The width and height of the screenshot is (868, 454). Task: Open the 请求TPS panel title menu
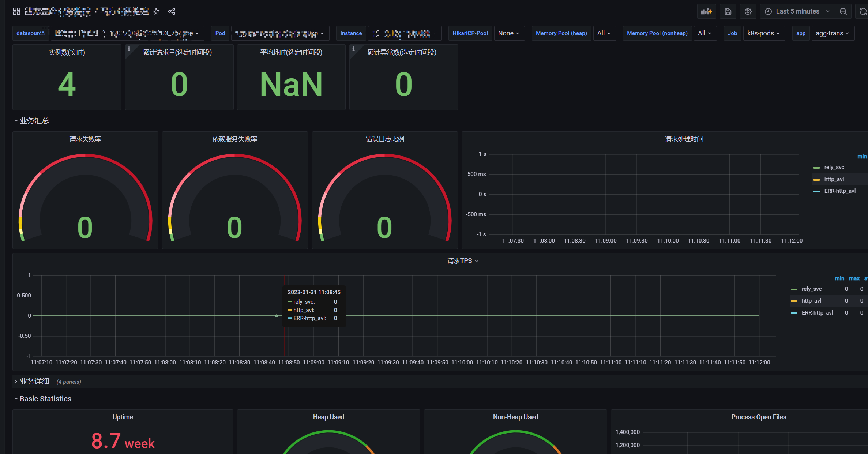(463, 261)
